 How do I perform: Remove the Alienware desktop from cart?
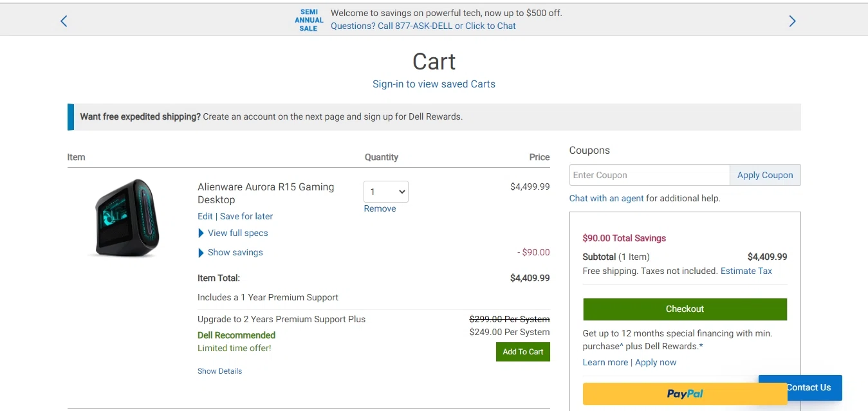(x=380, y=208)
